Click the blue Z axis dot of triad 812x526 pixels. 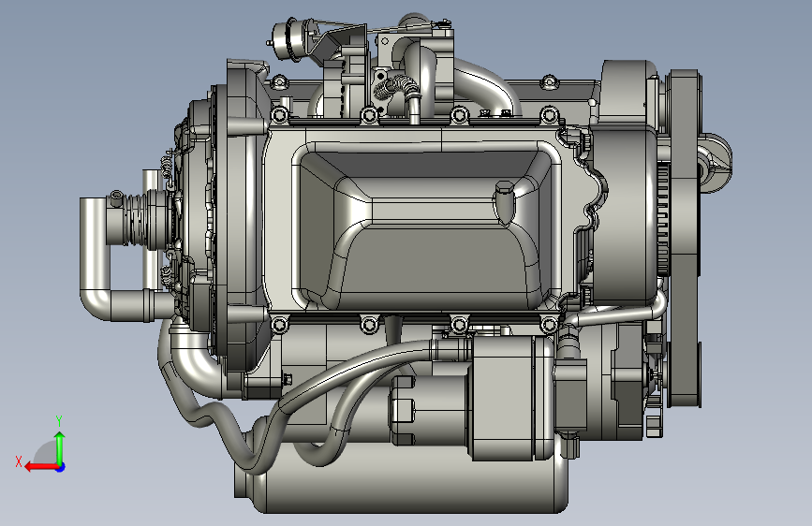click(x=61, y=467)
